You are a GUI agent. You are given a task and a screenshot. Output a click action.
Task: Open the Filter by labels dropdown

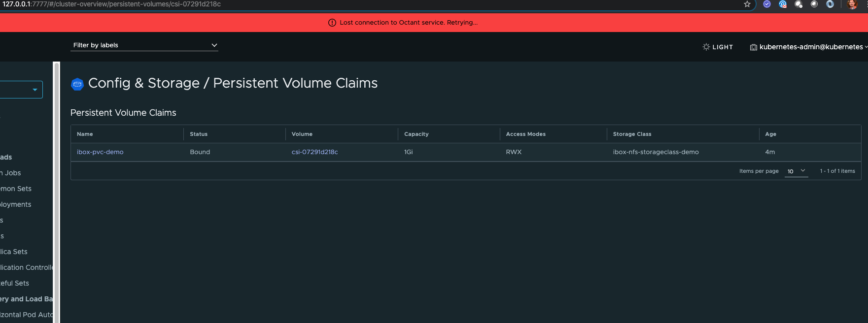tap(144, 45)
